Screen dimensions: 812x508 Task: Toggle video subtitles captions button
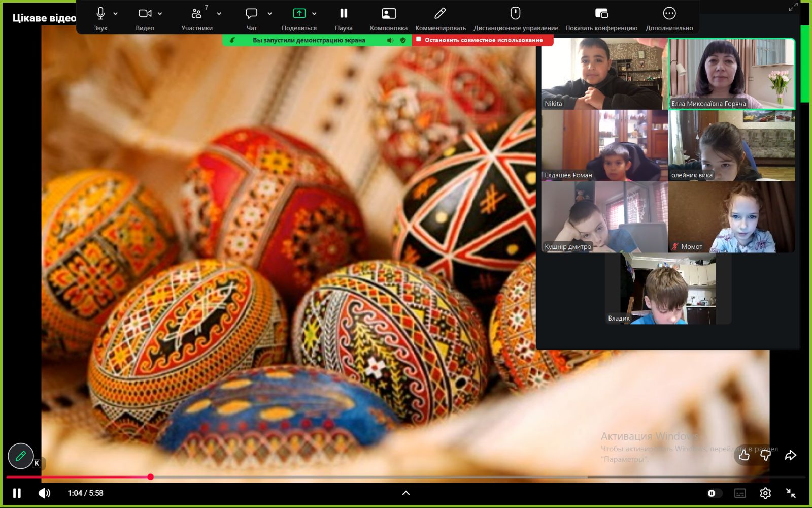coord(740,493)
